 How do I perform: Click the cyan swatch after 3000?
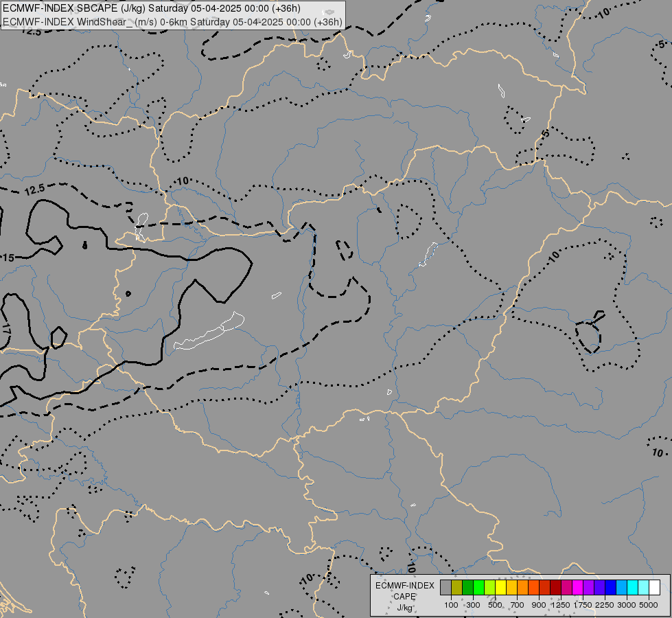pos(633,587)
